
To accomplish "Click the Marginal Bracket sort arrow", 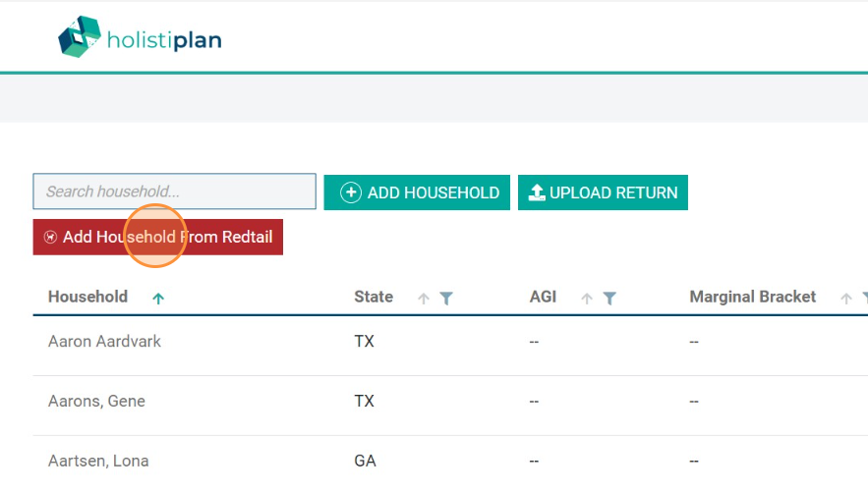I will (846, 299).
